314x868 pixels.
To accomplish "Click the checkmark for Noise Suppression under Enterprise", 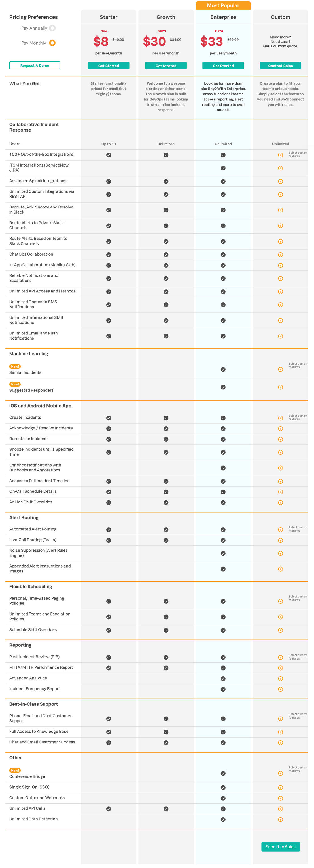I will tap(223, 553).
